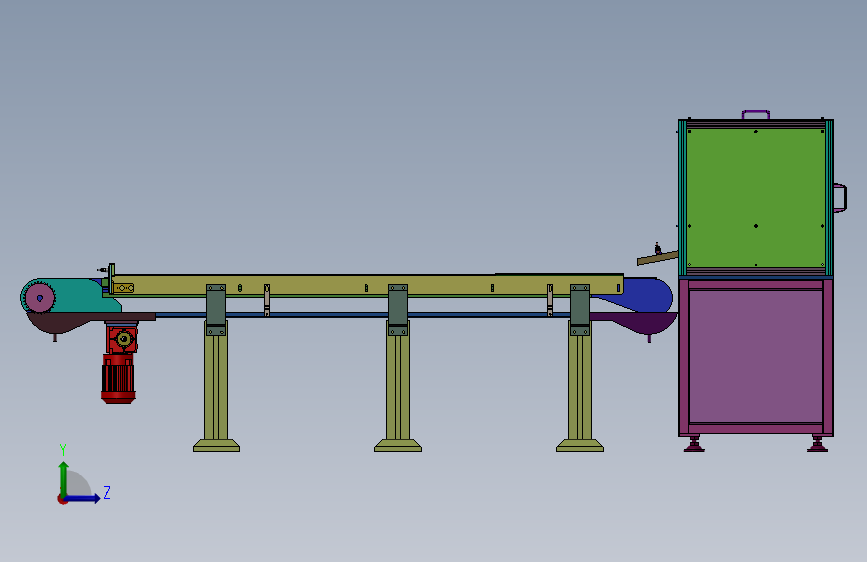This screenshot has width=867, height=562.
Task: Select the right conveyor support leg
Action: [580, 387]
